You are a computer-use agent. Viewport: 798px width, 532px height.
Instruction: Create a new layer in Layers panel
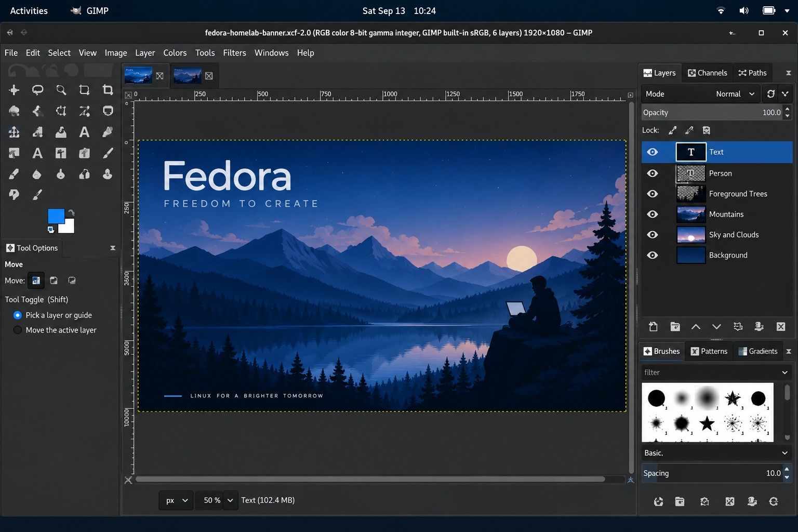click(x=653, y=326)
